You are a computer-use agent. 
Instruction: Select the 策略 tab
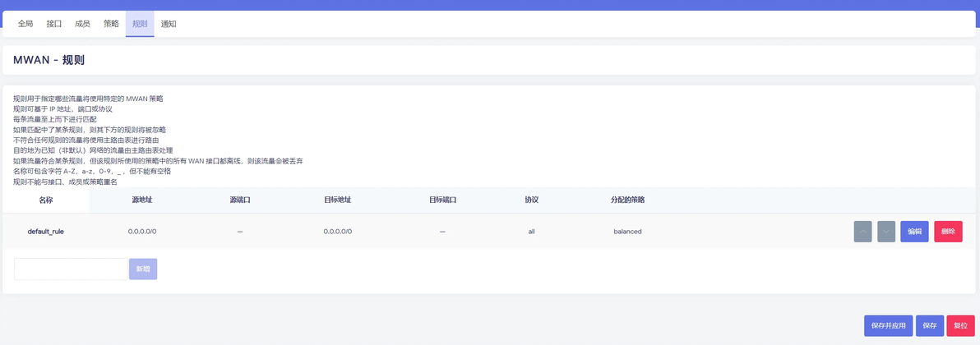tap(111, 24)
